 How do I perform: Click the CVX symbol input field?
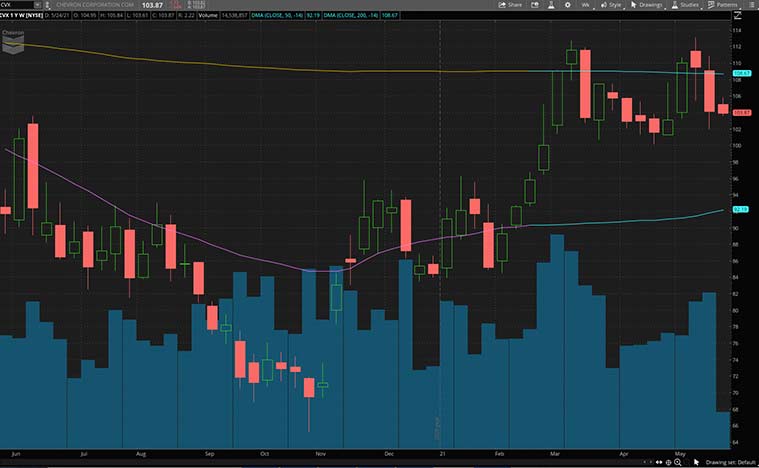[16, 5]
